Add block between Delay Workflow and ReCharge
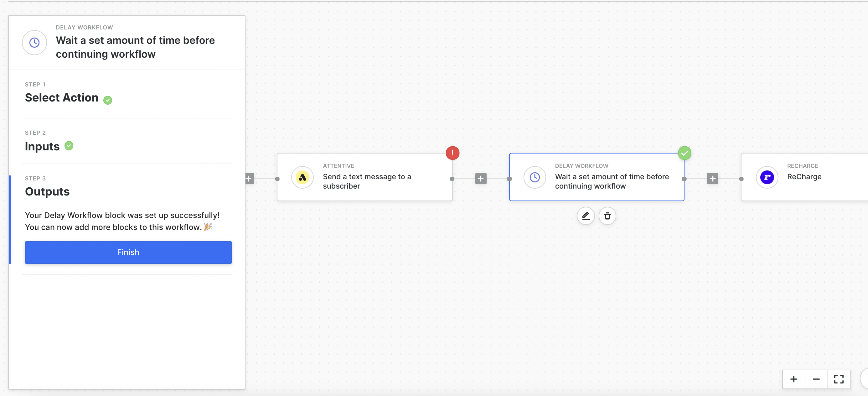 712,179
